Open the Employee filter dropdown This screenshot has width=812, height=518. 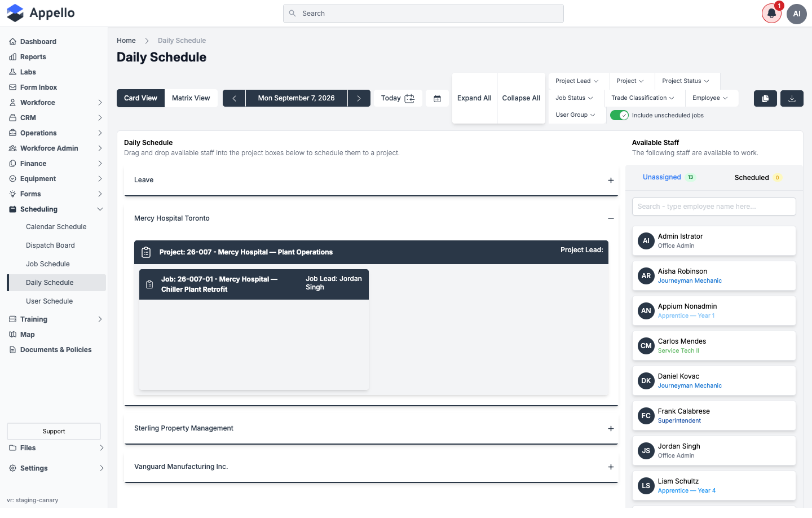[710, 98]
